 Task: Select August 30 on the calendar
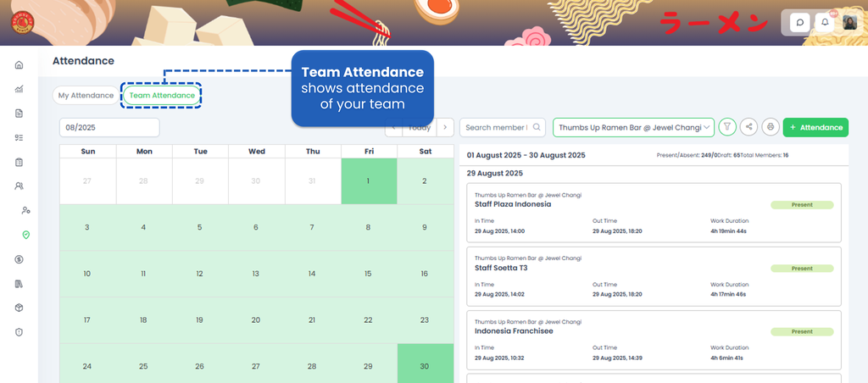tap(424, 366)
